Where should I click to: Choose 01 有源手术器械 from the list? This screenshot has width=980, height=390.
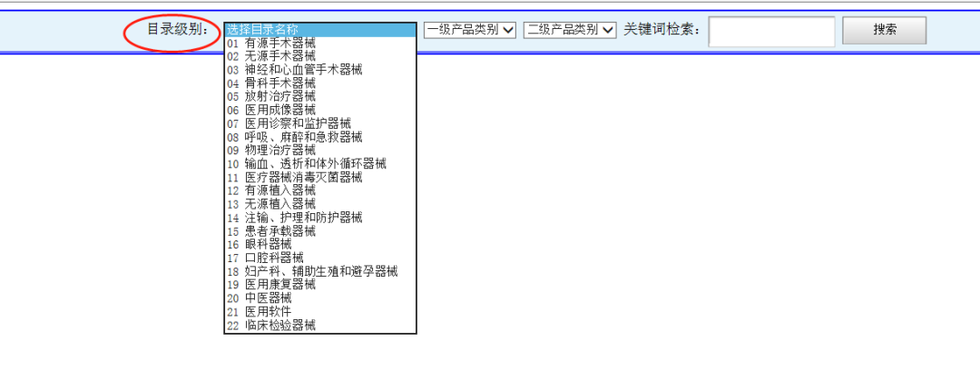[320, 44]
